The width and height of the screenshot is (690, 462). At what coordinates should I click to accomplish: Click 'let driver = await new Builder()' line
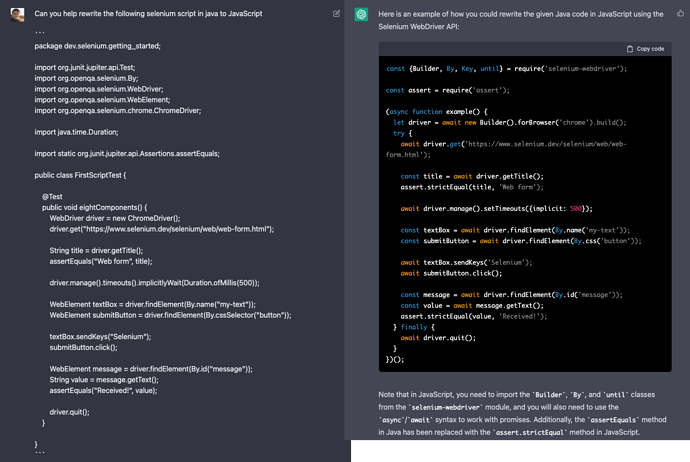tap(510, 123)
